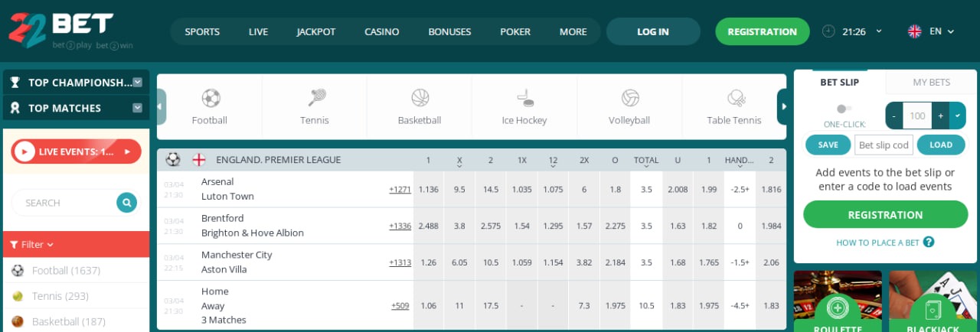
Task: Click the UK flag language icon
Action: (x=914, y=31)
